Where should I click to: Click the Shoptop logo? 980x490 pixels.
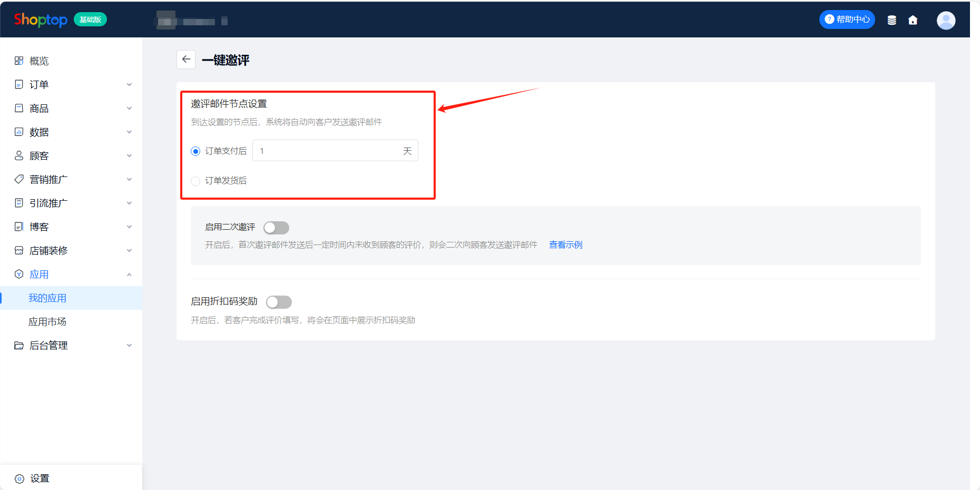click(41, 20)
